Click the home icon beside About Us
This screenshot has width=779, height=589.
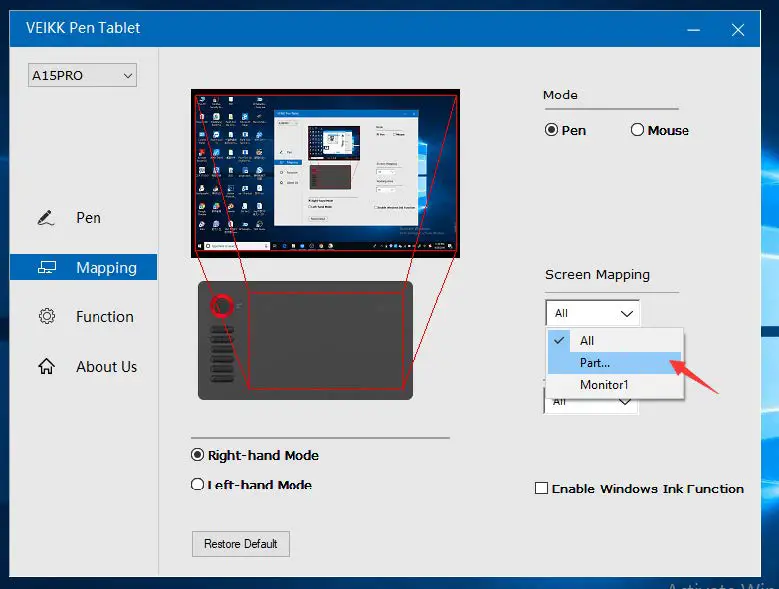[x=46, y=366]
